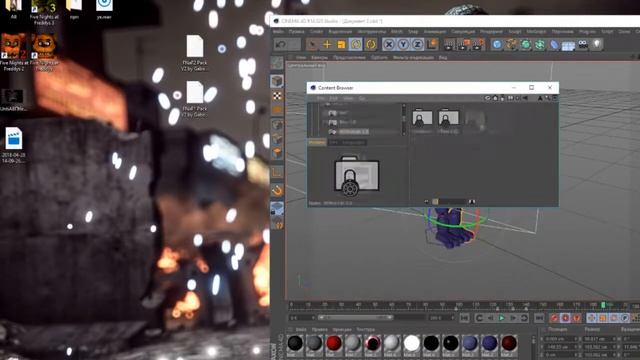Select the spline pen tool icon

click(511, 44)
